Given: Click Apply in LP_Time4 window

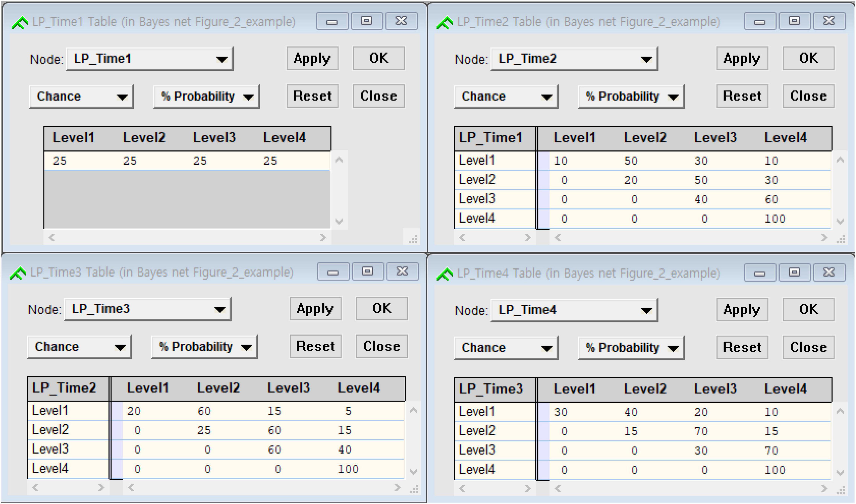Looking at the screenshot, I should (x=742, y=310).
